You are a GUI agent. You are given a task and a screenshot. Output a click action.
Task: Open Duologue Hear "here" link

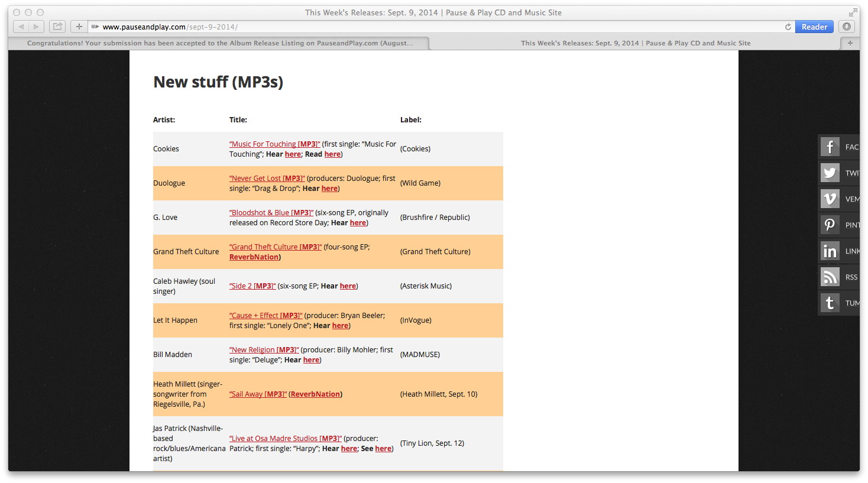[329, 189]
